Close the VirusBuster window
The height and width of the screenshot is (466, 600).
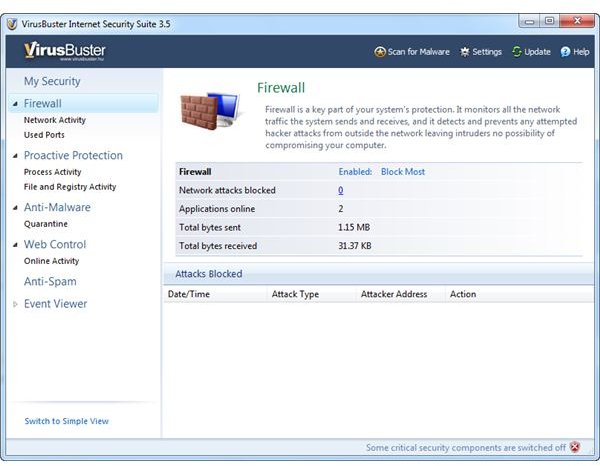tap(577, 21)
